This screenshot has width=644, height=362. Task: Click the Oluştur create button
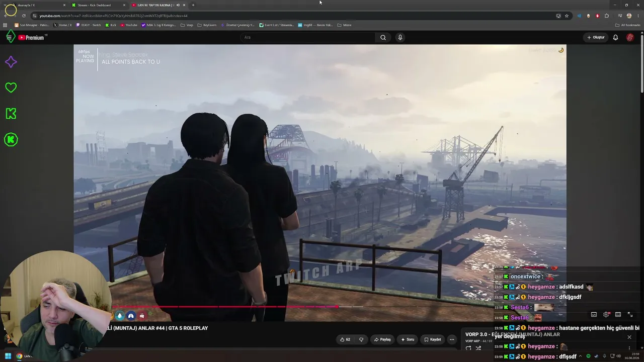(596, 37)
